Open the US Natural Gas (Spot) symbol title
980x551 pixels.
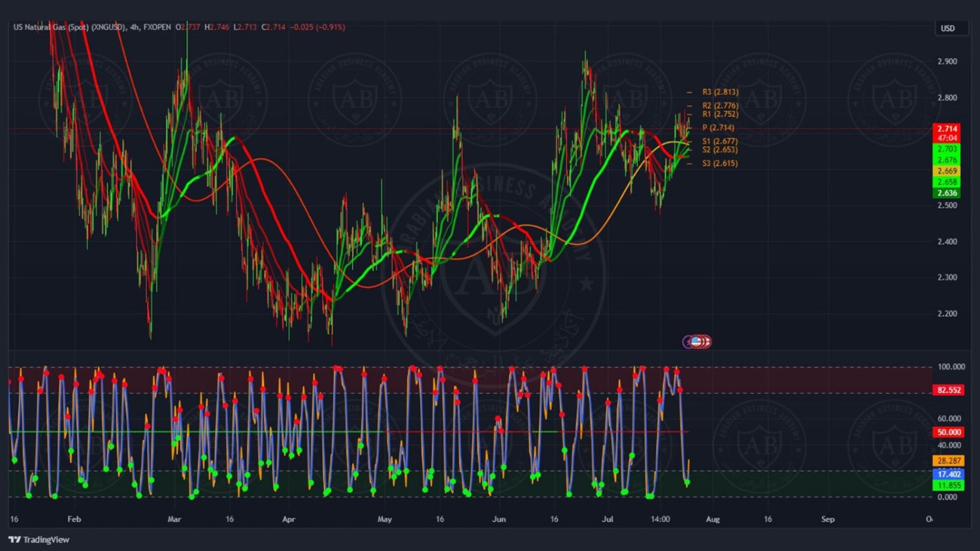[69, 27]
